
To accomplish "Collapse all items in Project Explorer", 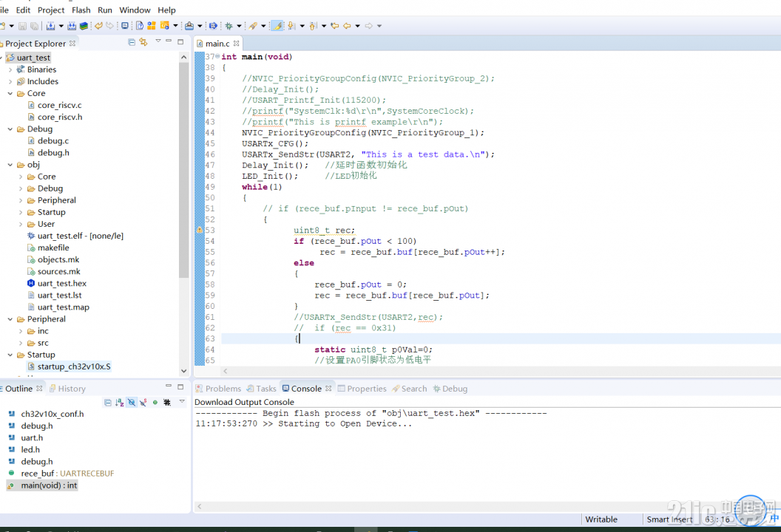I will coord(132,42).
